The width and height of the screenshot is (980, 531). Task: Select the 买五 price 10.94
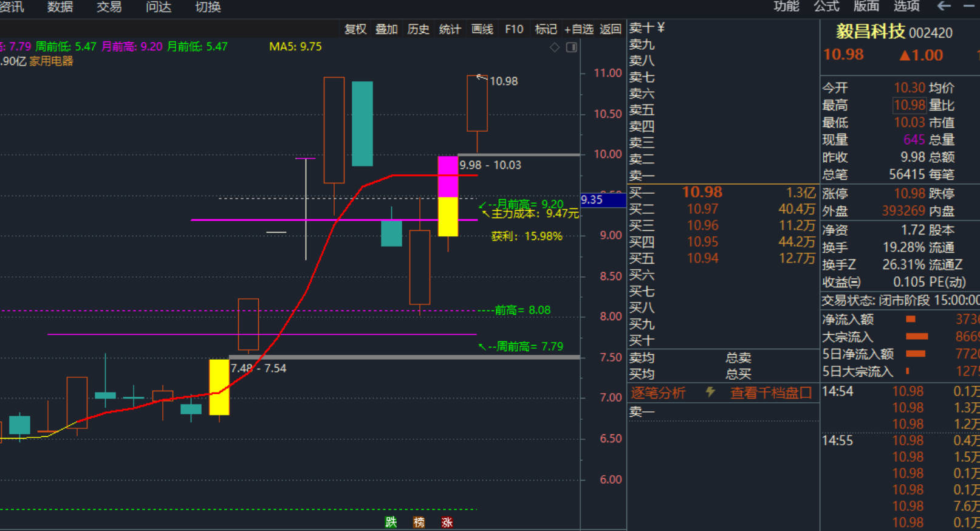pos(702,258)
